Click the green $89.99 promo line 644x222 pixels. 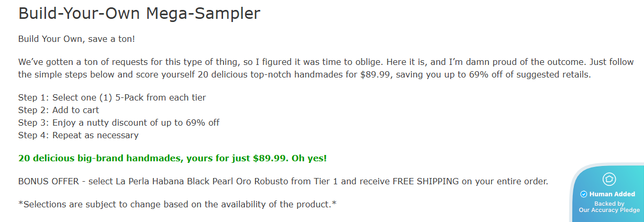point(172,158)
